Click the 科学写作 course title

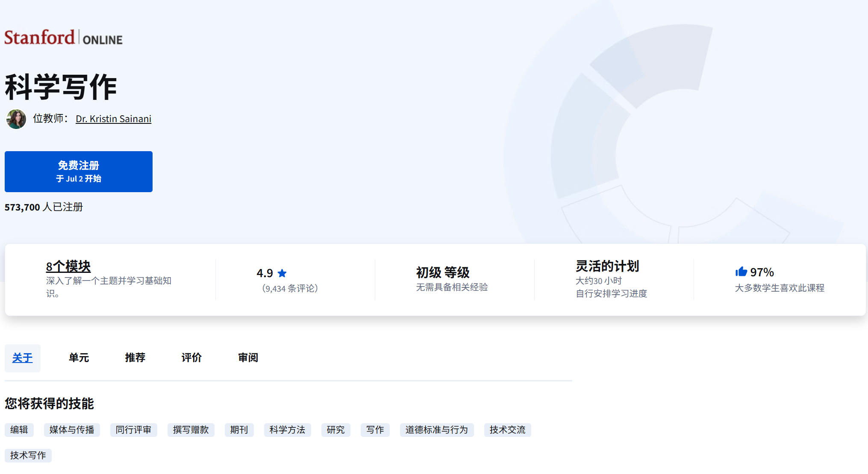click(x=61, y=88)
